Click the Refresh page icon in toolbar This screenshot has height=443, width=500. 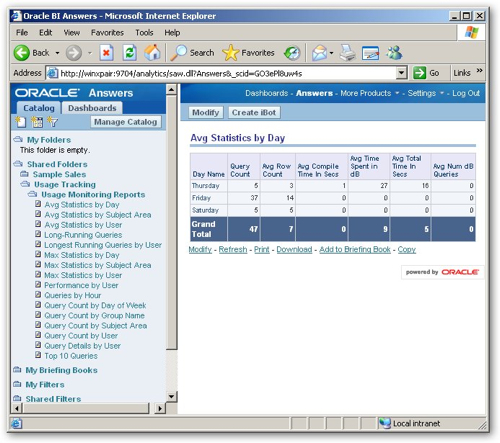pyautogui.click(x=129, y=53)
